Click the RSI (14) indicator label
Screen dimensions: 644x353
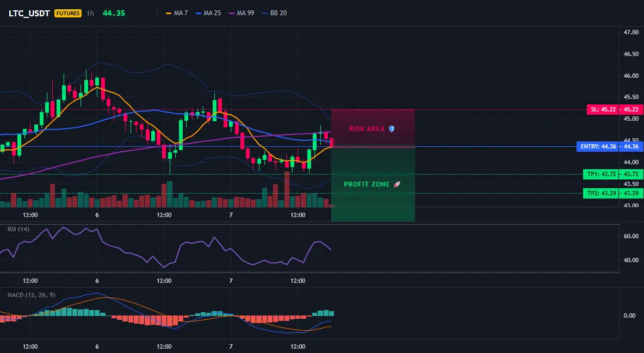(x=18, y=229)
